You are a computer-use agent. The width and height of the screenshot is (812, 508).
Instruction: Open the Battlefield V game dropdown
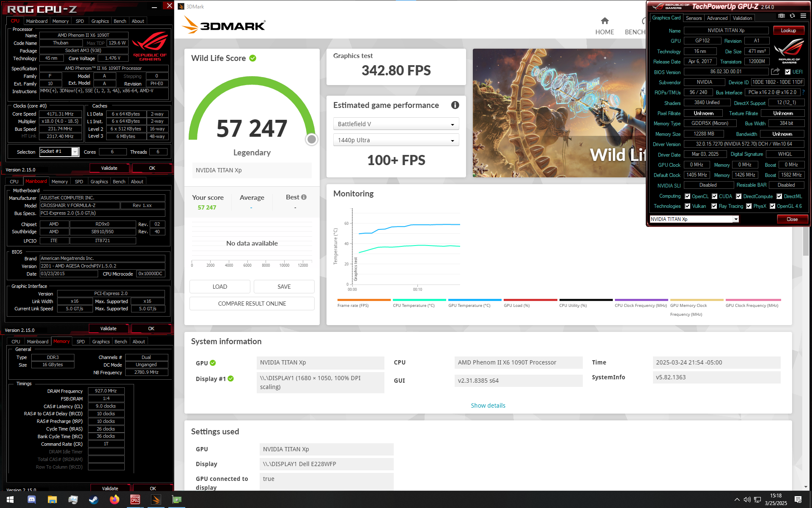(x=396, y=124)
